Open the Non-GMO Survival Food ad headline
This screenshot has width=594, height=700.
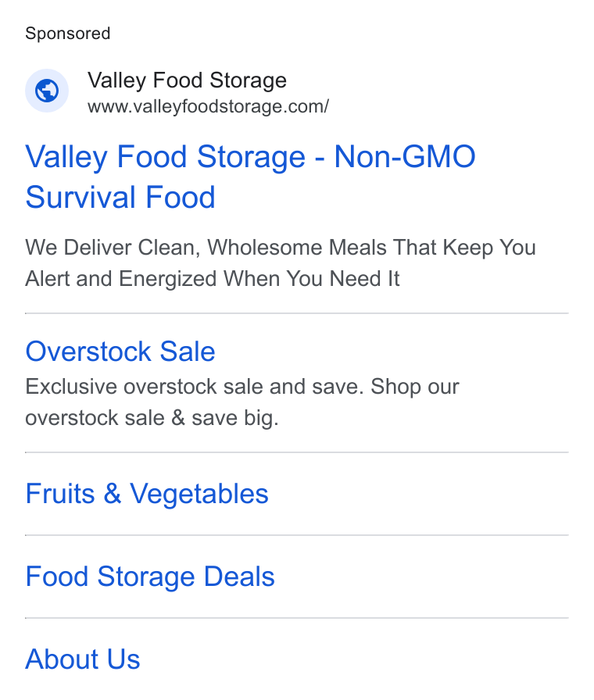pos(250,177)
